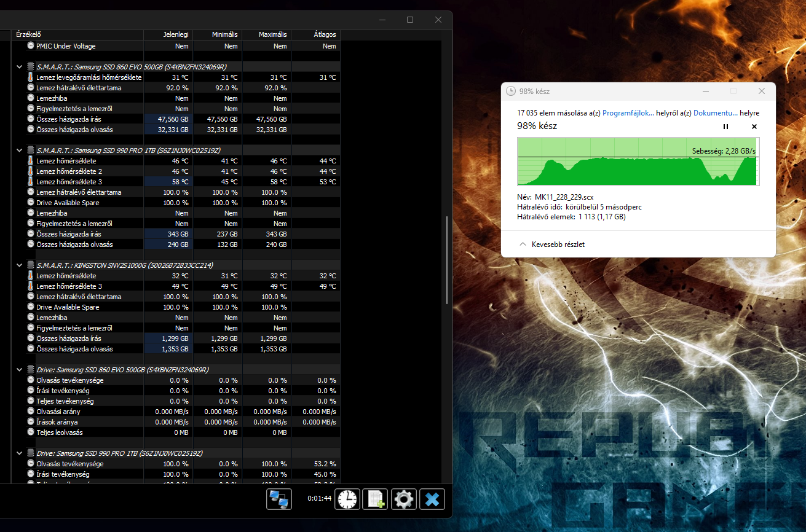Click the round icon beside Teljes leolvasás
This screenshot has width=806, height=532.
point(31,432)
